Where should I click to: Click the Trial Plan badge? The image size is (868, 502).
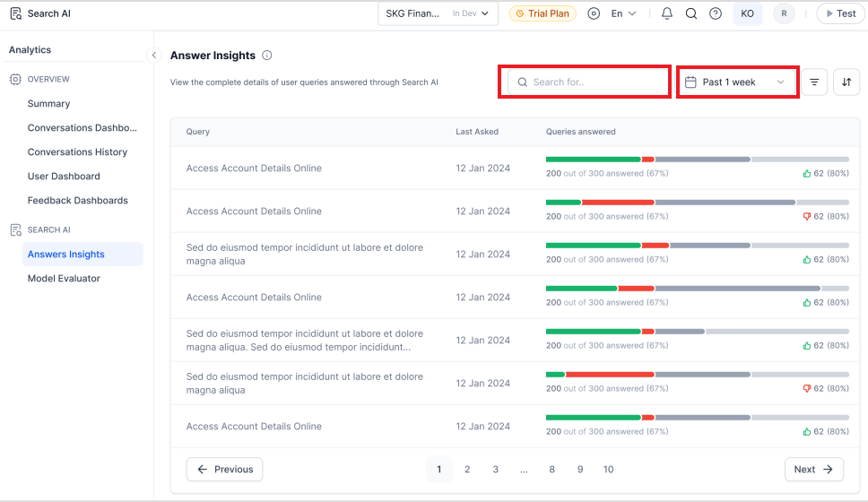tap(542, 13)
